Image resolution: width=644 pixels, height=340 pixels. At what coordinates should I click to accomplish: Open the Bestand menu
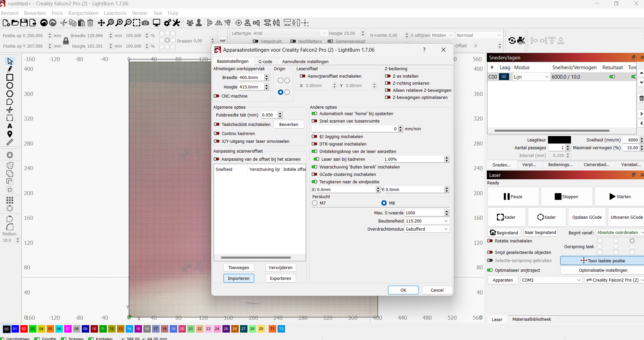[x=10, y=13]
